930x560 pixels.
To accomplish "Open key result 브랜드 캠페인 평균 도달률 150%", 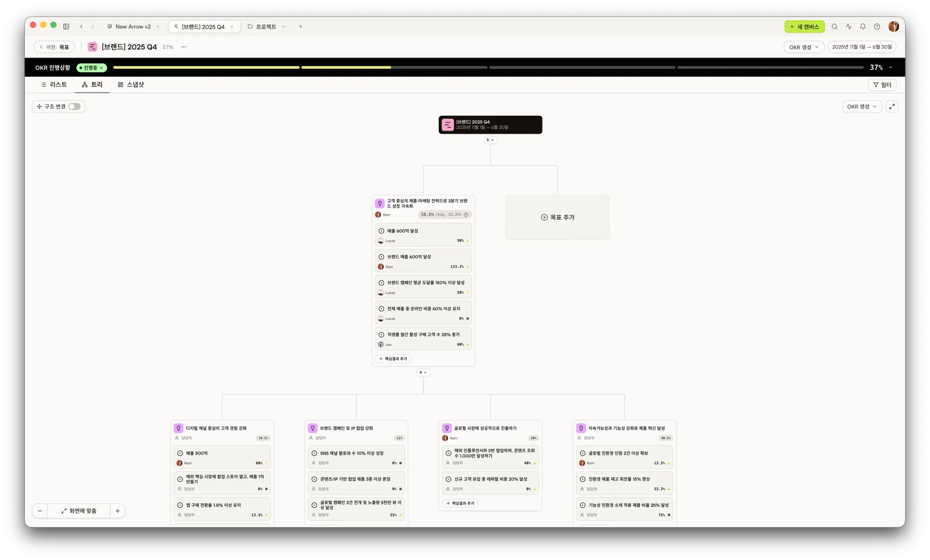I will coord(423,287).
